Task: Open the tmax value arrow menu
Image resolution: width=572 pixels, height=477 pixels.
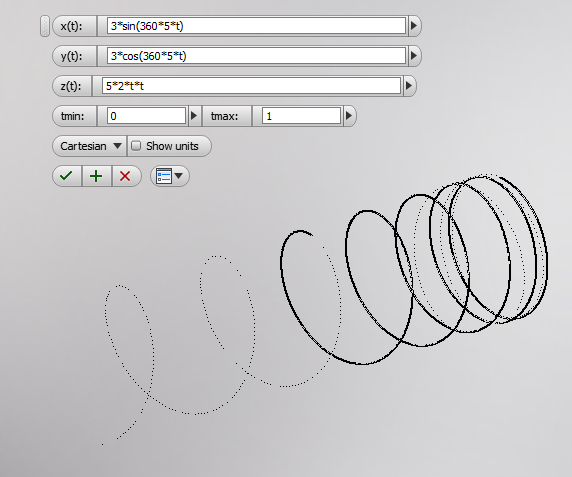Action: (349, 116)
